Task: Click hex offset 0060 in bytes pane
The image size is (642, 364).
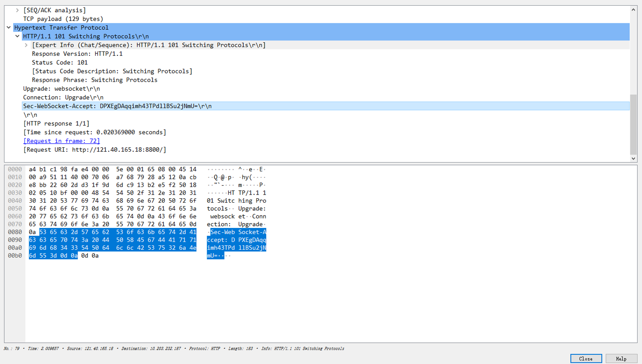Action: tap(15, 216)
